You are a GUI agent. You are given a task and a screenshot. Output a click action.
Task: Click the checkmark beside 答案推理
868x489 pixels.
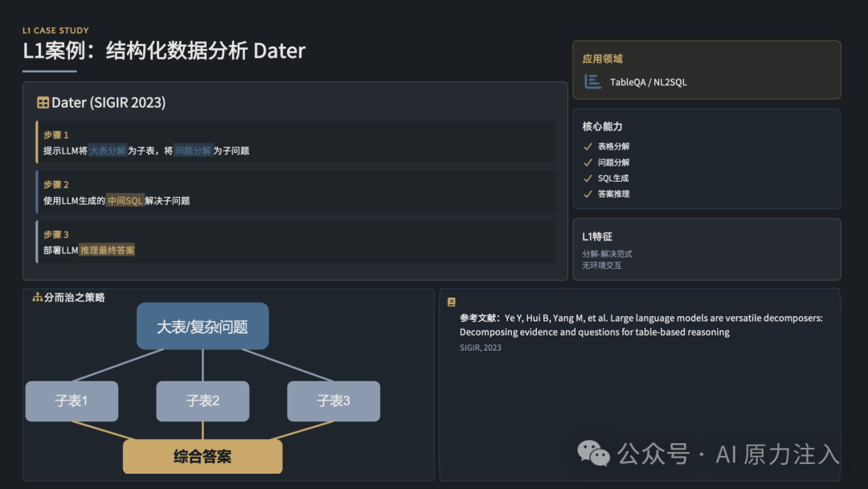pos(588,195)
